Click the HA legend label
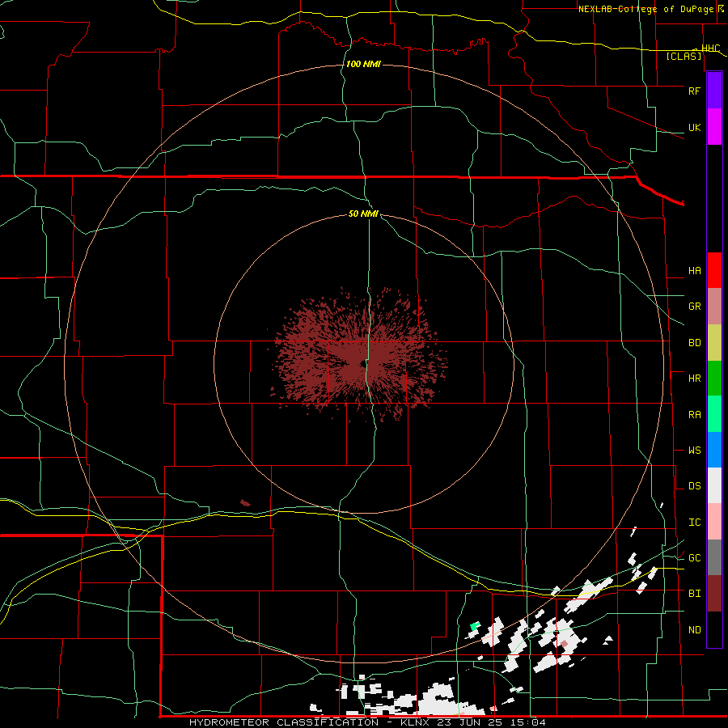Screen dimensions: 728x728 pos(695,271)
